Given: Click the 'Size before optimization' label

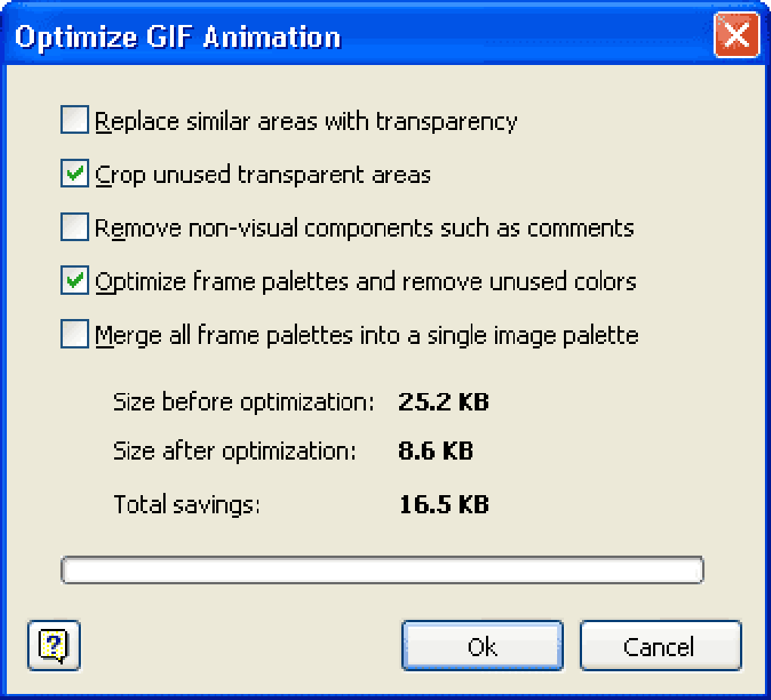Looking at the screenshot, I should pyautogui.click(x=243, y=402).
